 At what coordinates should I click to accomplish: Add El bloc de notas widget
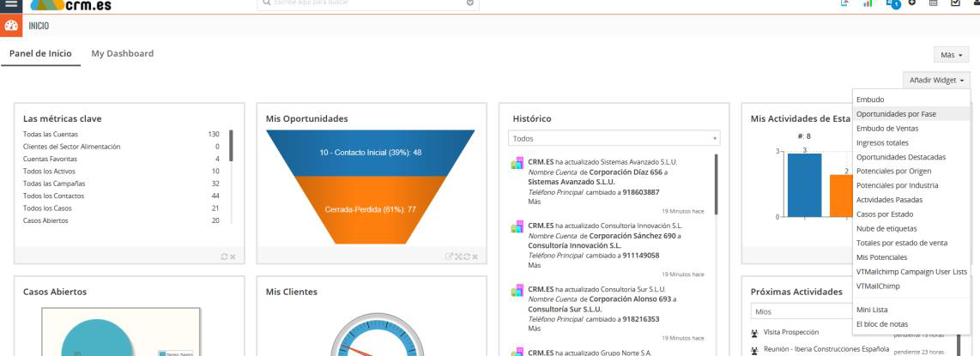(911, 324)
